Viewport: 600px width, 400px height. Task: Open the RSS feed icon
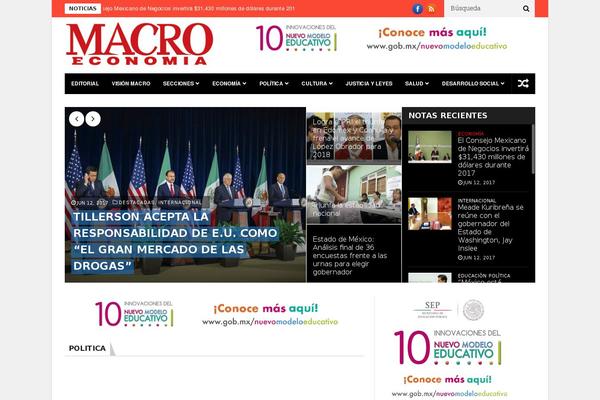pos(431,8)
